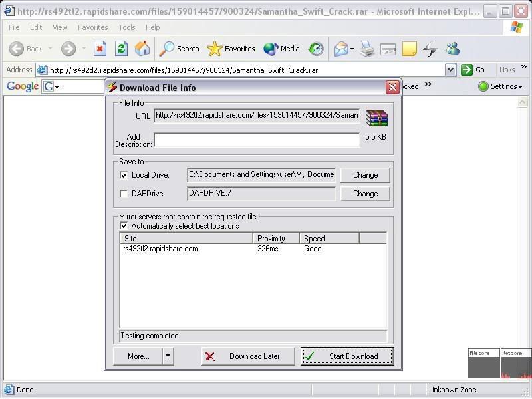The image size is (532, 399).
Task: Click the Add Description text field
Action: pyautogui.click(x=257, y=140)
